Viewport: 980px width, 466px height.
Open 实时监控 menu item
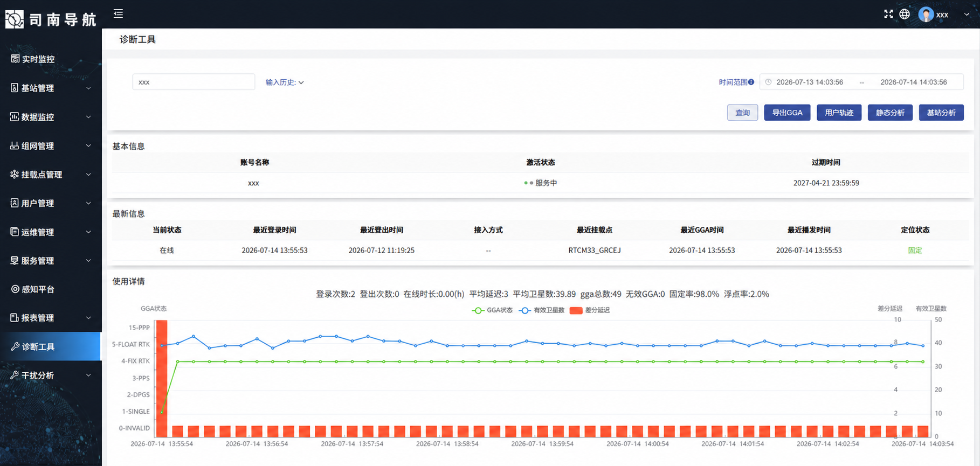[51, 59]
